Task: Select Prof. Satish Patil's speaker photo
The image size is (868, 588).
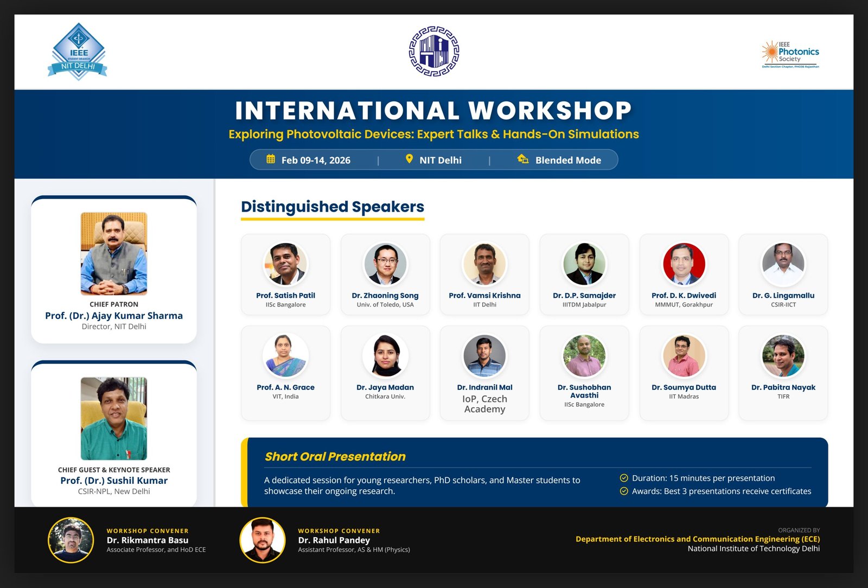Action: tap(285, 264)
